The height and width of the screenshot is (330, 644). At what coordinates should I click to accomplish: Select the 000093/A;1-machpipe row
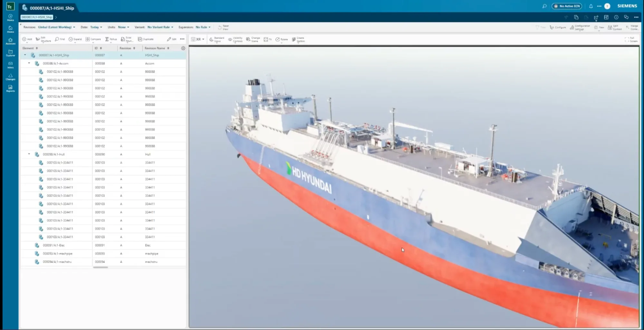pos(103,254)
